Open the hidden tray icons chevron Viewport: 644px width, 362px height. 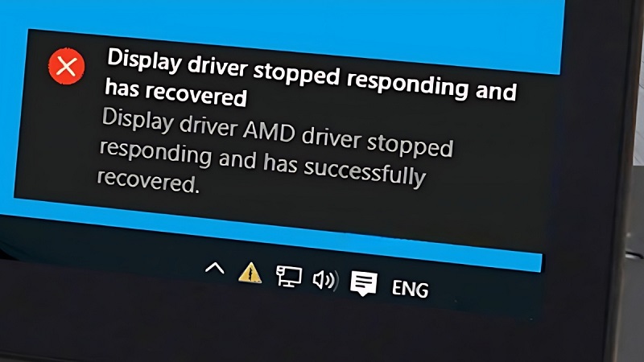pos(215,269)
